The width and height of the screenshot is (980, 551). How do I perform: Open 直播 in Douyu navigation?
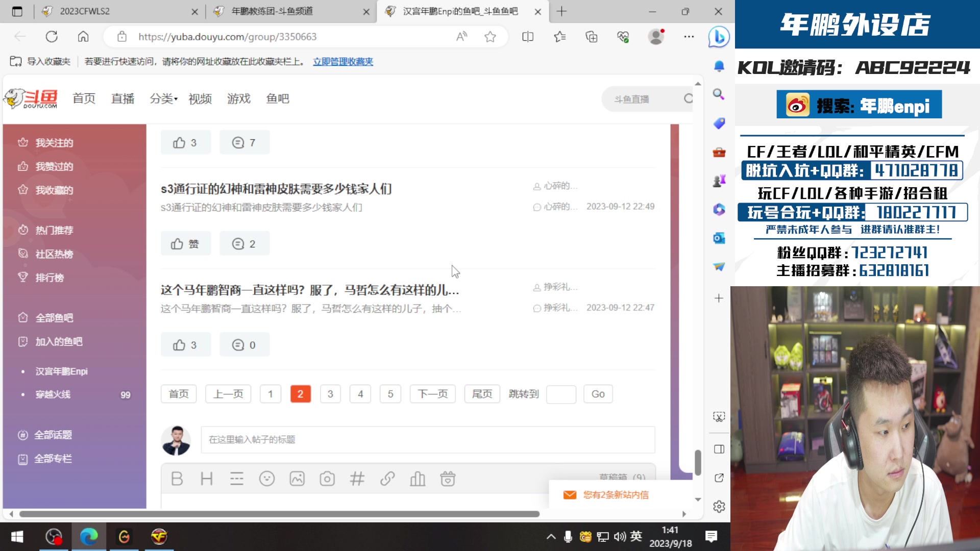[122, 98]
